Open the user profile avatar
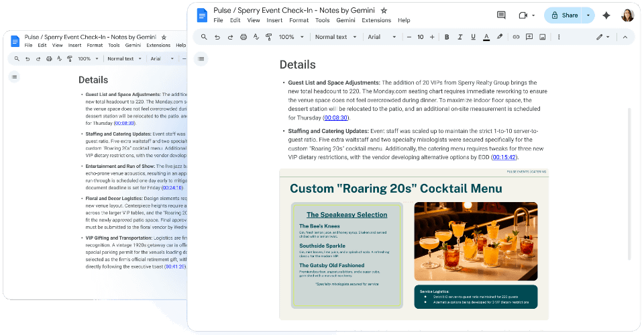Screen dimensions: 644x335 click(628, 15)
